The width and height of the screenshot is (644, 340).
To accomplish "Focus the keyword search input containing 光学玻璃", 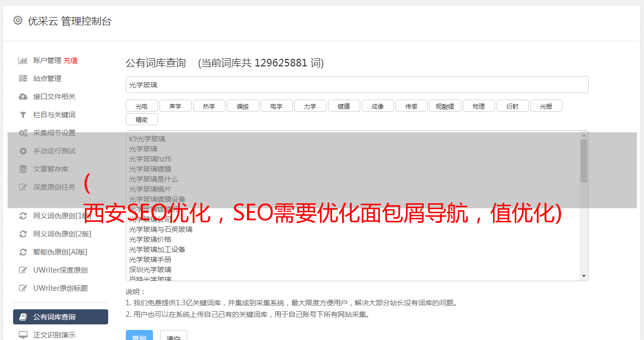I will tap(357, 84).
